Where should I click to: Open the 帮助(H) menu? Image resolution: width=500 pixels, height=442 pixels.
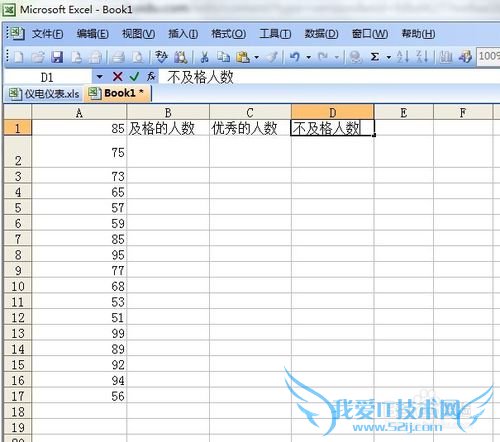point(418,34)
